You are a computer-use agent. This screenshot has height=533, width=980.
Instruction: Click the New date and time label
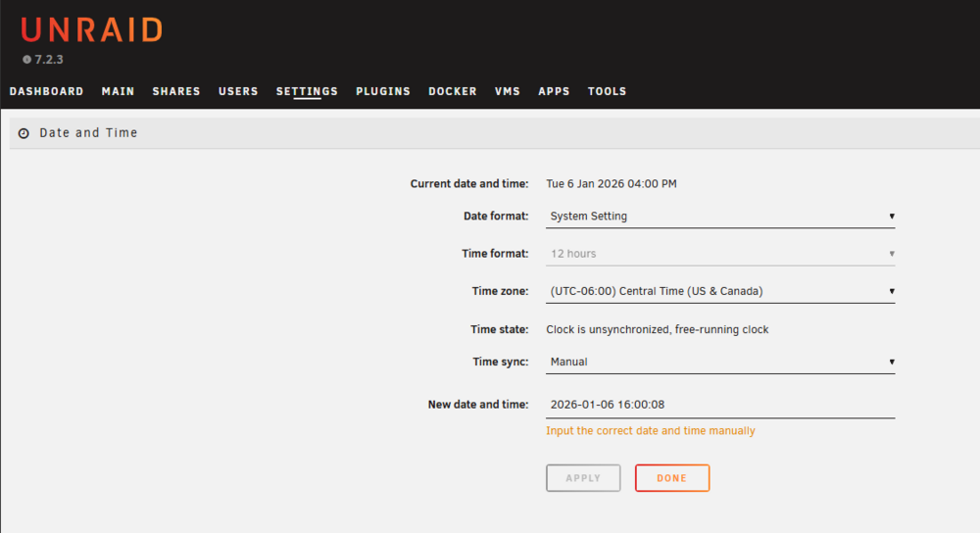click(478, 405)
